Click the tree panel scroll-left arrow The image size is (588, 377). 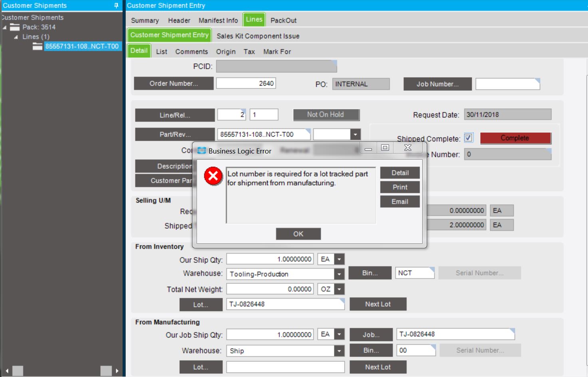pos(7,371)
